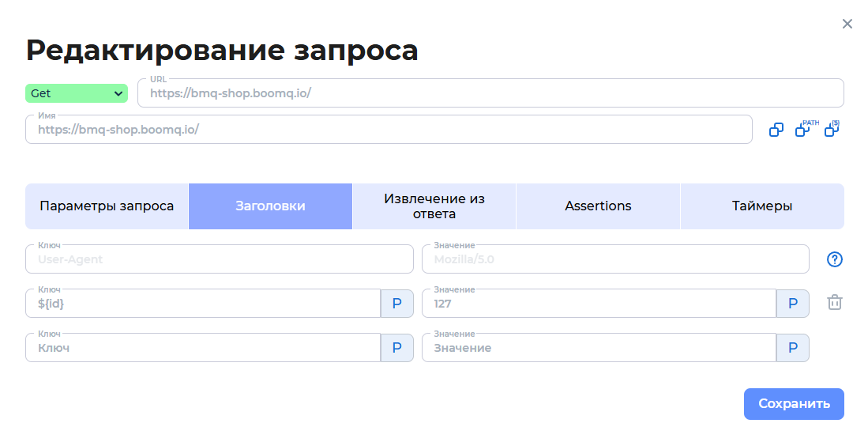Viewport: 868px width, 442px height.
Task: Click P button beside the ${id} key field
Action: click(397, 304)
